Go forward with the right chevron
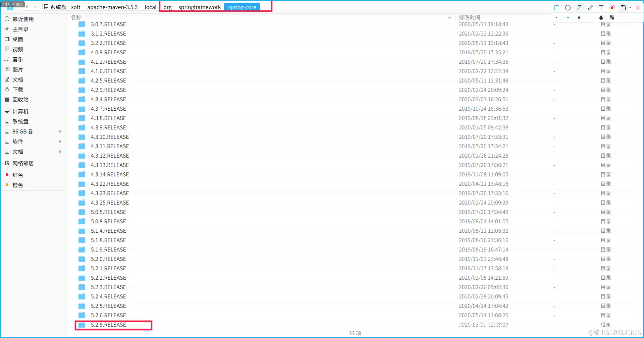The height and width of the screenshot is (338, 644). (x=35, y=7)
